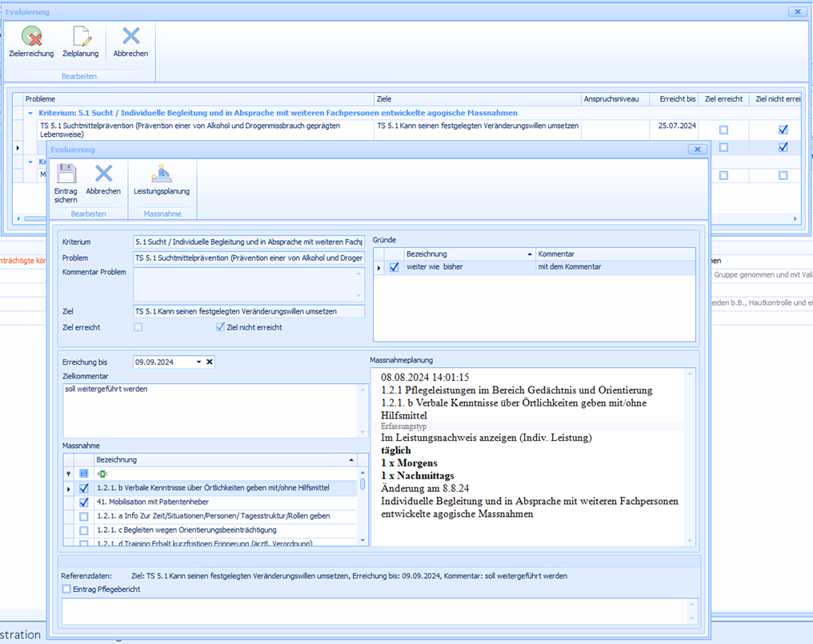813x644 pixels.
Task: Enable the Eintrag Pflegebericht checkbox
Action: (x=66, y=590)
